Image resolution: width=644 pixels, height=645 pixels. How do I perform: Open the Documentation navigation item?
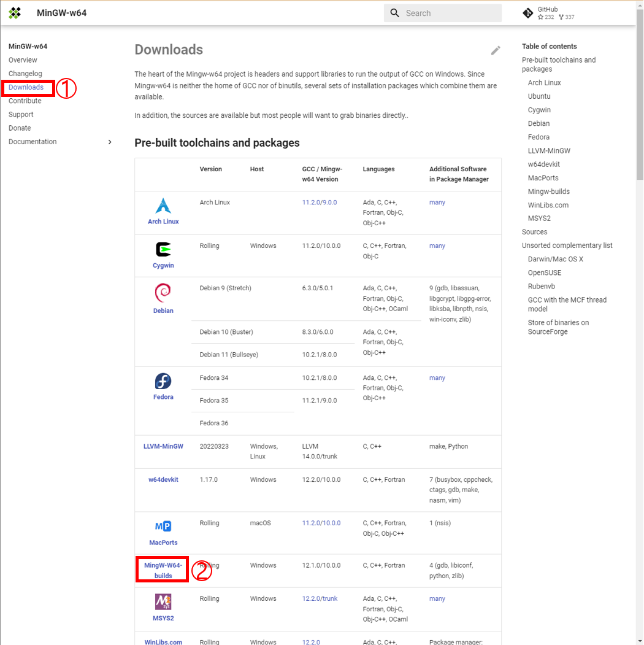33,142
